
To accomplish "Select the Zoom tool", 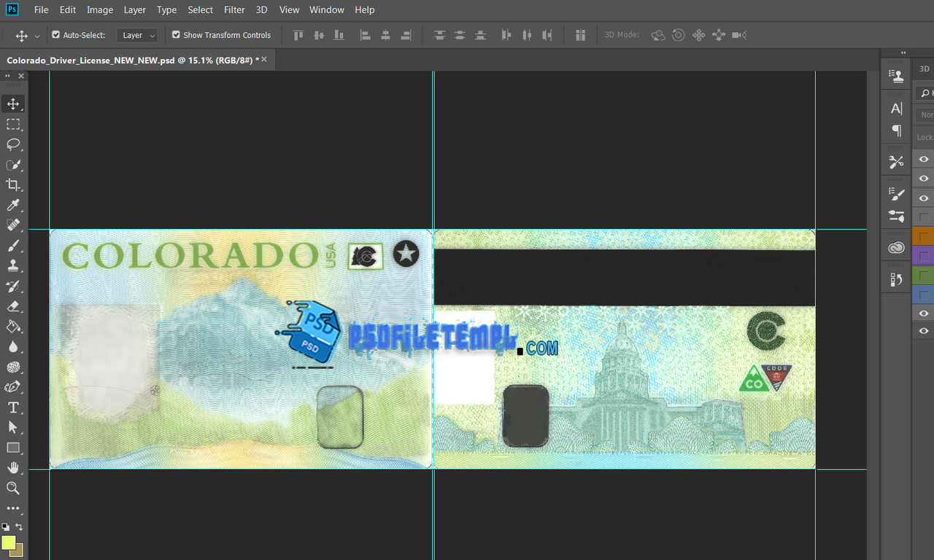I will [13, 489].
